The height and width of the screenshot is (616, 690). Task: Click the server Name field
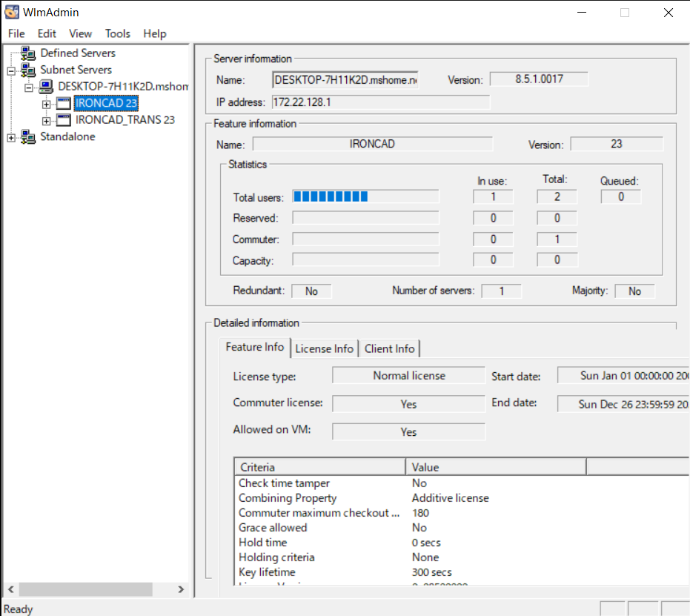345,80
